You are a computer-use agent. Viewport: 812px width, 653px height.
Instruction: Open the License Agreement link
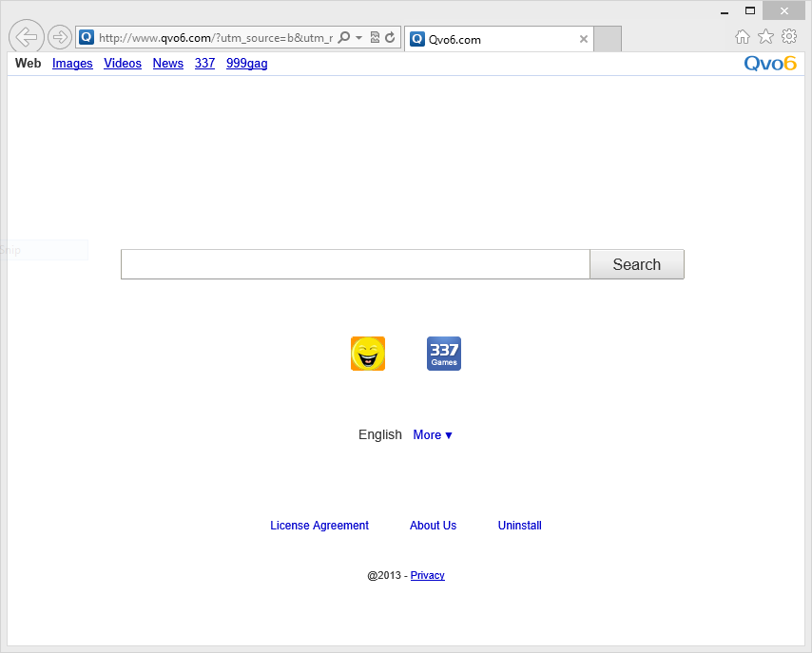pos(319,526)
